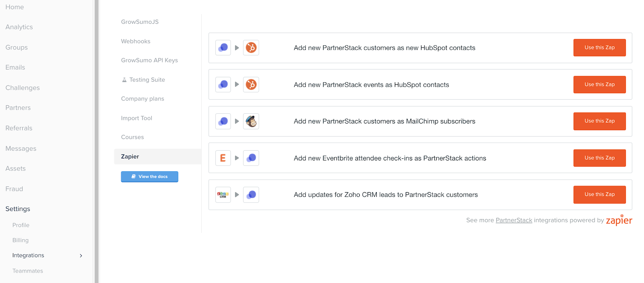644x283 pixels.
Task: Click PartnerStack icon in HubSpot events row
Action: tap(223, 85)
